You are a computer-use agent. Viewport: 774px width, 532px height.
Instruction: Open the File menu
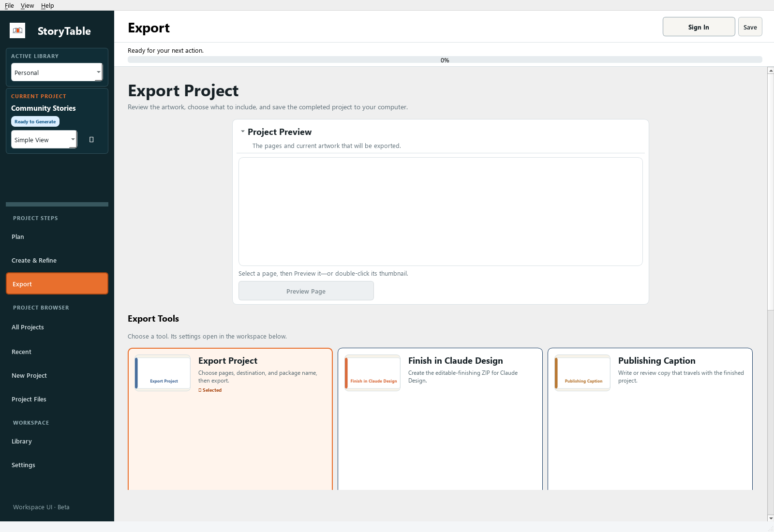point(9,5)
